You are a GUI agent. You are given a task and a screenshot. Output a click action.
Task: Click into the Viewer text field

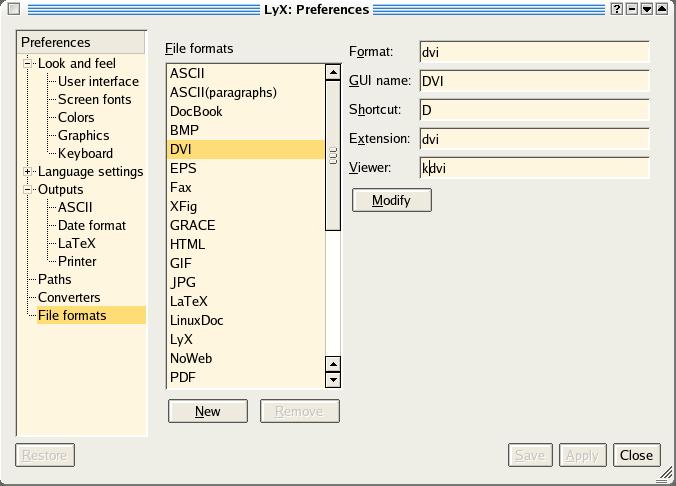(x=534, y=168)
